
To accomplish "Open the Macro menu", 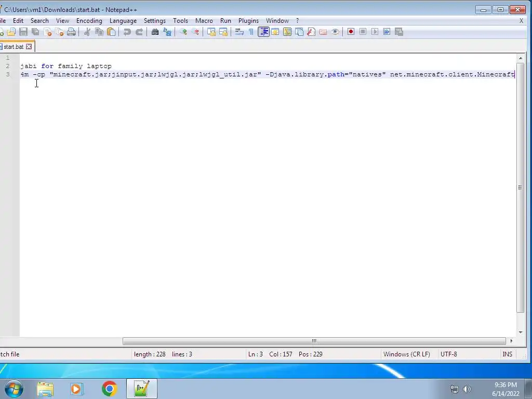I will tap(204, 21).
